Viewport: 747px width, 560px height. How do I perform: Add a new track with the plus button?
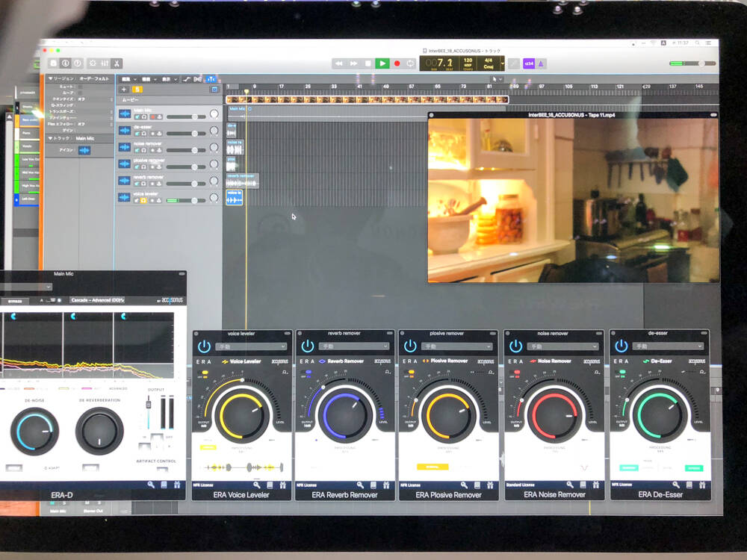124,90
